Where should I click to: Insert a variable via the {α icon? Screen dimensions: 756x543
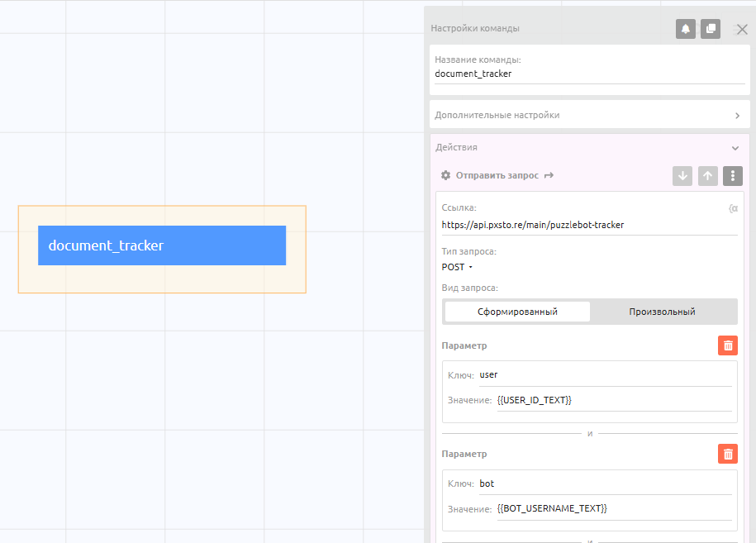(x=732, y=208)
